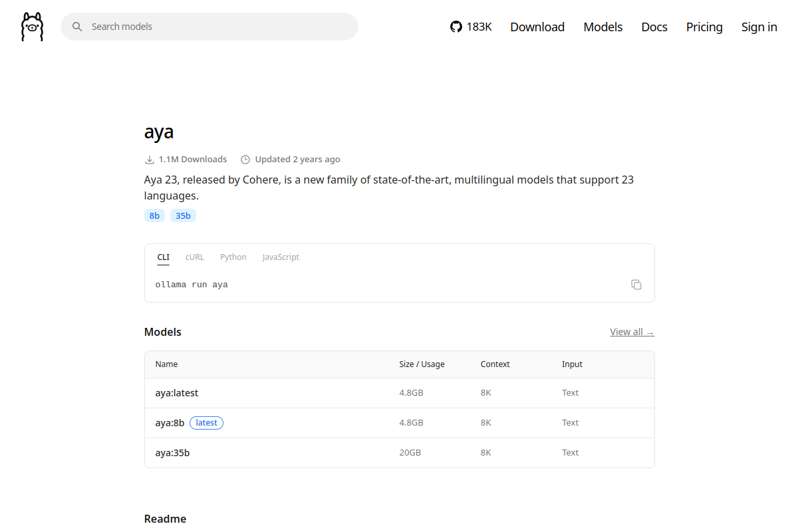Select the 35b size tag
798x532 pixels.
[x=183, y=215]
